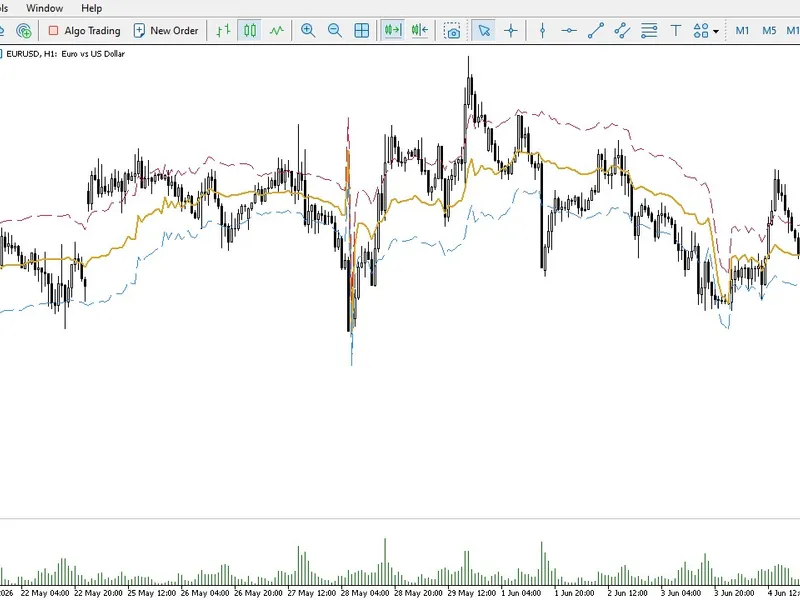Click the New Order button
This screenshot has width=800, height=600.
tap(166, 31)
